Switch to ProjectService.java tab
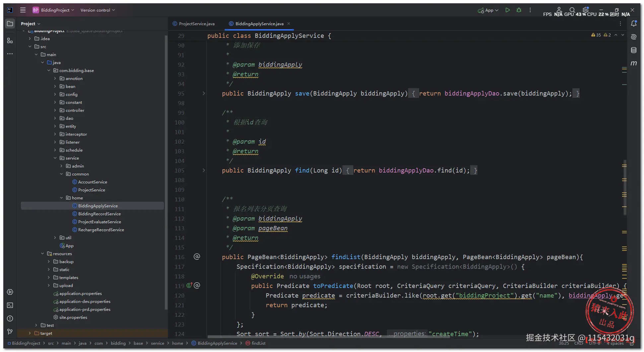The width and height of the screenshot is (644, 352). 194,24
